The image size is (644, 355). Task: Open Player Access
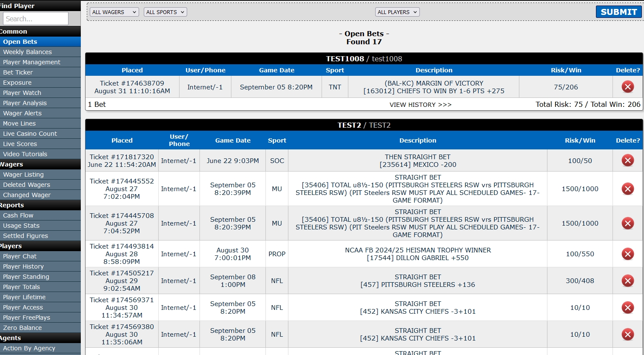click(40, 307)
